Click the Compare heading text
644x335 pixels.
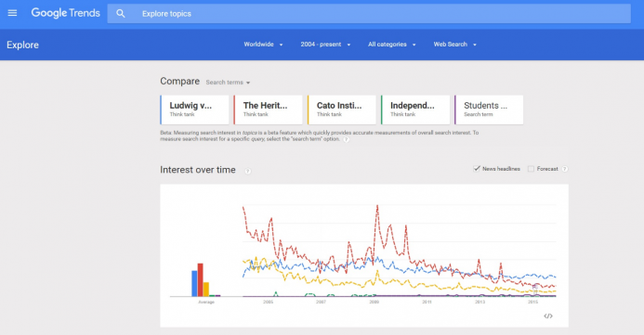(x=180, y=81)
